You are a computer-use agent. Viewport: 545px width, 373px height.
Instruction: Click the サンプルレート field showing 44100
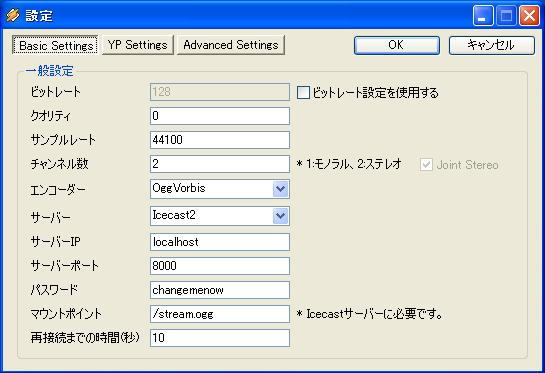tap(220, 140)
